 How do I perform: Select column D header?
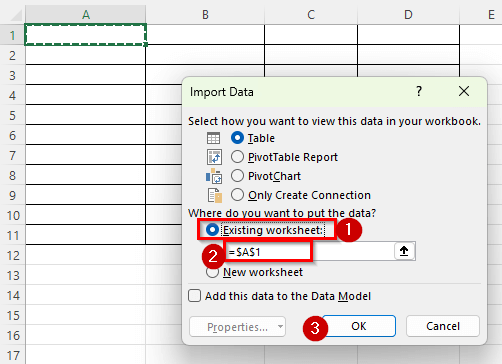(408, 14)
